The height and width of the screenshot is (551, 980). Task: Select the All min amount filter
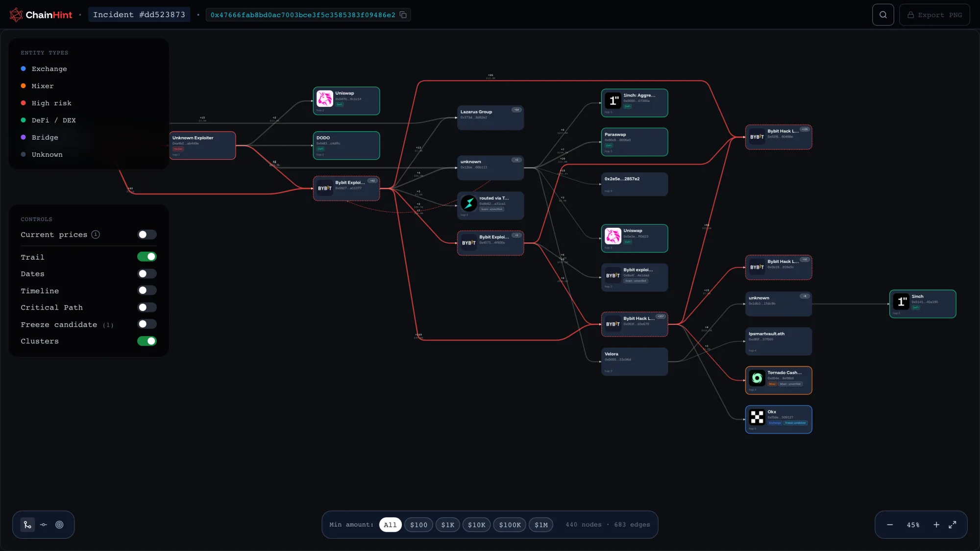coord(390,525)
